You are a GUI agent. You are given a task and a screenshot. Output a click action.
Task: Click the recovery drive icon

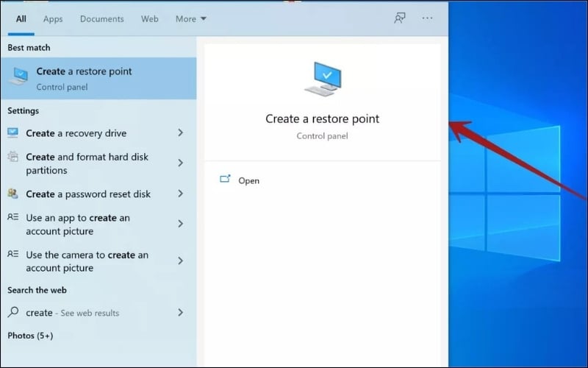pos(12,132)
